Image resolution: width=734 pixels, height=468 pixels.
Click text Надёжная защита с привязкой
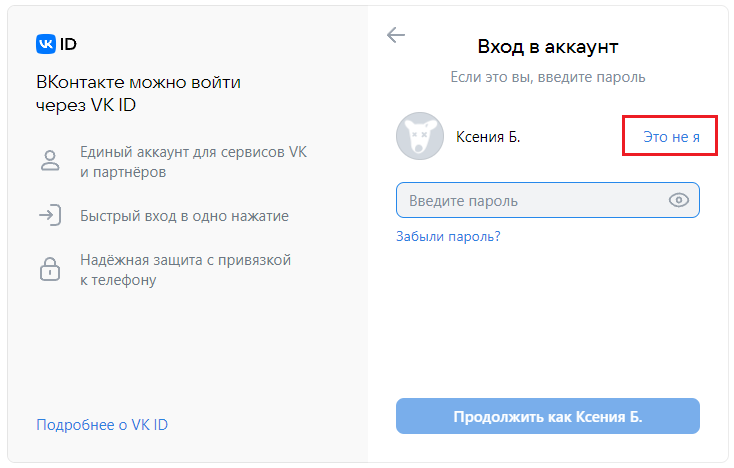click(185, 260)
